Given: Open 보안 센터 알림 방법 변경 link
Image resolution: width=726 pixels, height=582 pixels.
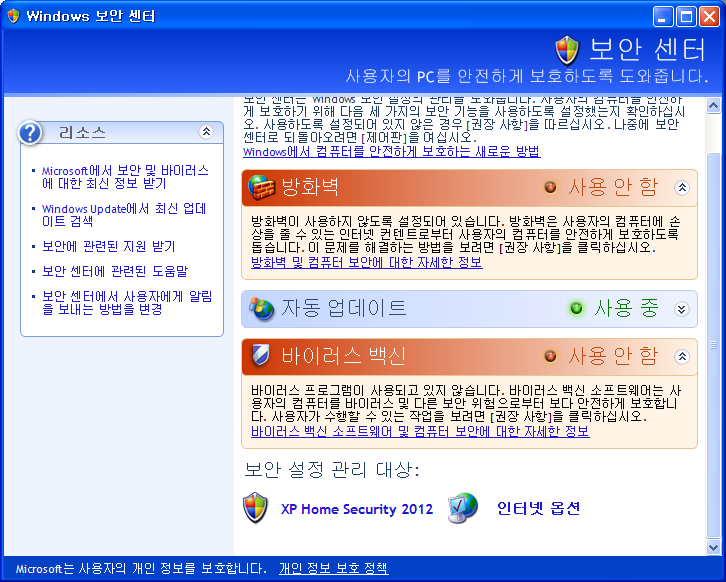Looking at the screenshot, I should (127, 302).
